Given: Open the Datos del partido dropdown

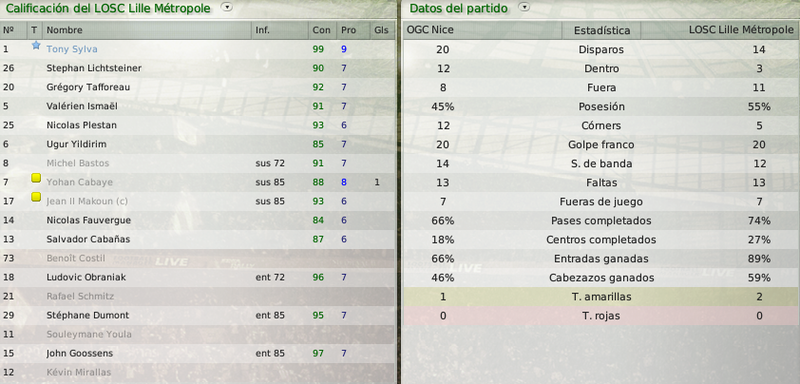Looking at the screenshot, I should [x=523, y=7].
